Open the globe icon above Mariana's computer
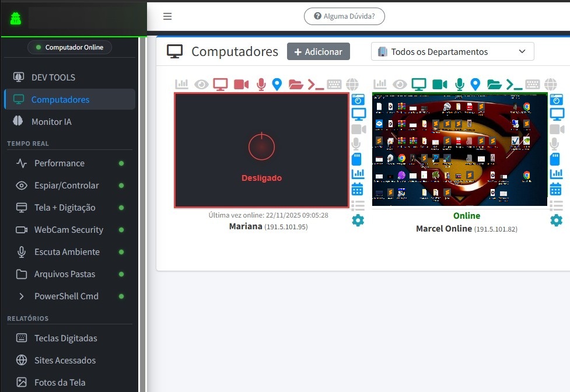 (x=352, y=84)
